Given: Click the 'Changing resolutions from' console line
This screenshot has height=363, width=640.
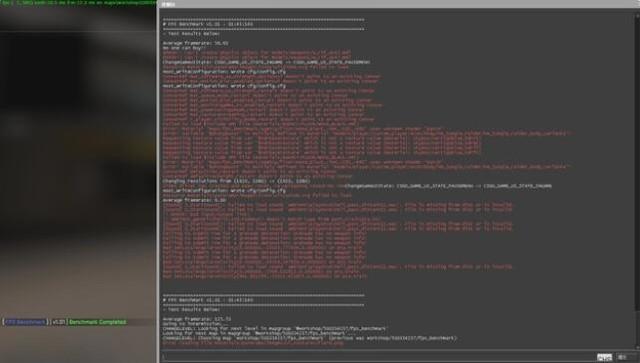Looking at the screenshot, I should (236, 181).
